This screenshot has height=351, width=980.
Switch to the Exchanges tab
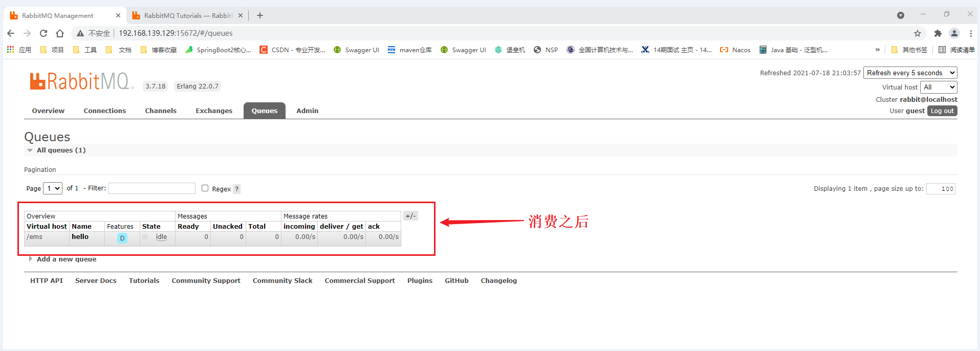pyautogui.click(x=214, y=111)
